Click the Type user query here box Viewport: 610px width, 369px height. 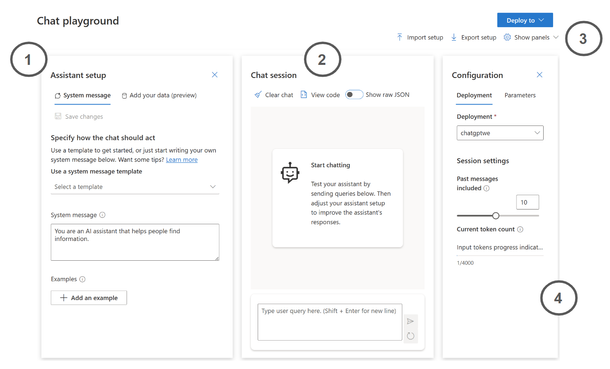[330, 322]
